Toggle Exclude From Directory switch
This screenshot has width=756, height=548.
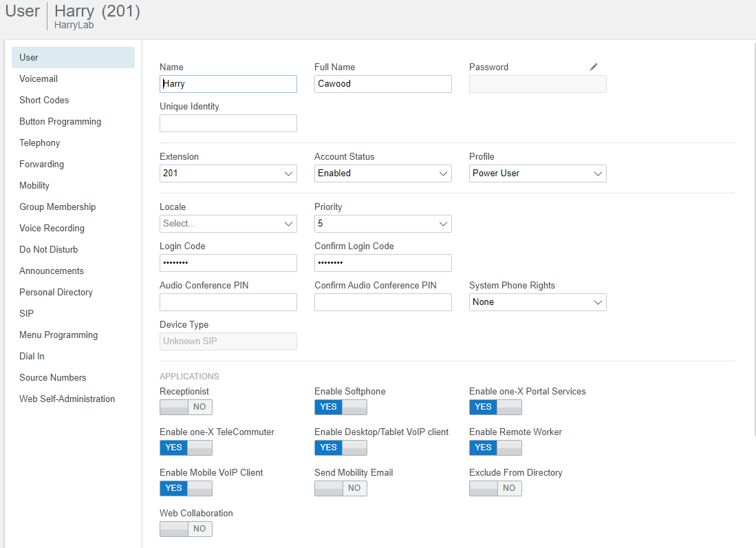click(495, 487)
